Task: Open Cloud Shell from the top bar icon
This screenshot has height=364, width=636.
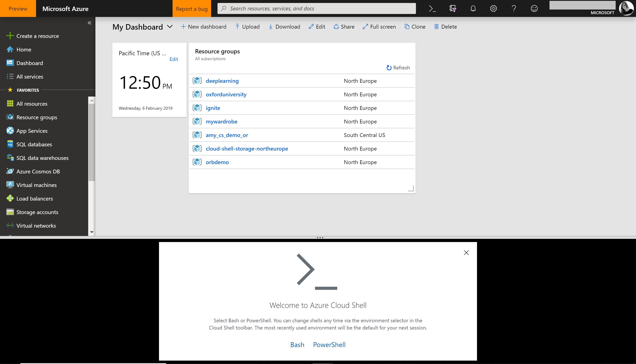Action: tap(432, 8)
